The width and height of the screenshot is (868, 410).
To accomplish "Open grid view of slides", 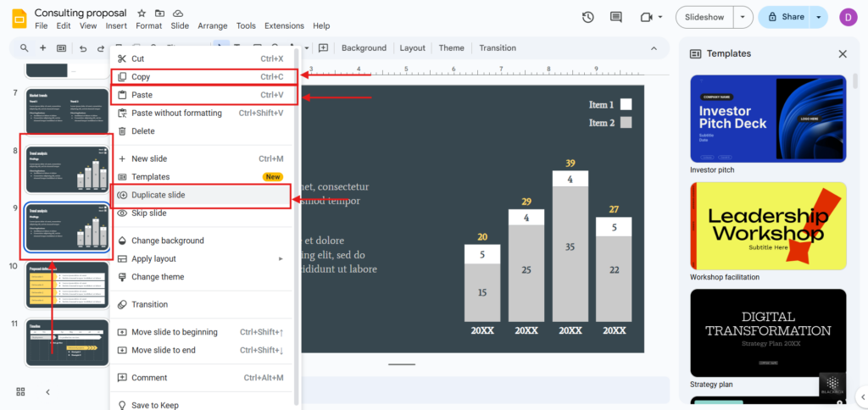I will (20, 391).
